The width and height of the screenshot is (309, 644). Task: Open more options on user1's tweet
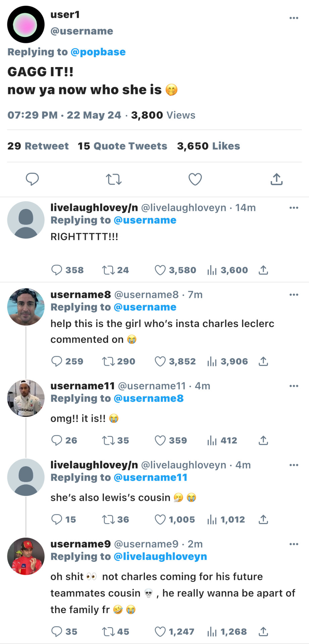click(294, 18)
